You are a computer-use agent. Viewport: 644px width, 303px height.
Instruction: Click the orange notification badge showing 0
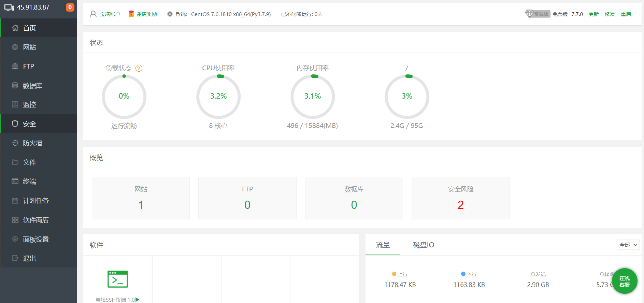70,7
